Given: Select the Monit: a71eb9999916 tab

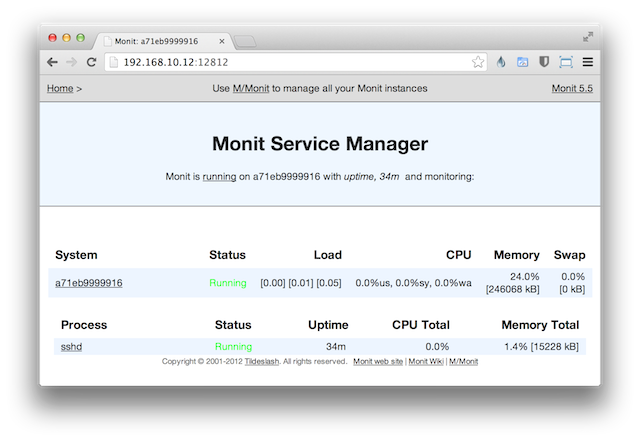Looking at the screenshot, I should [160, 41].
